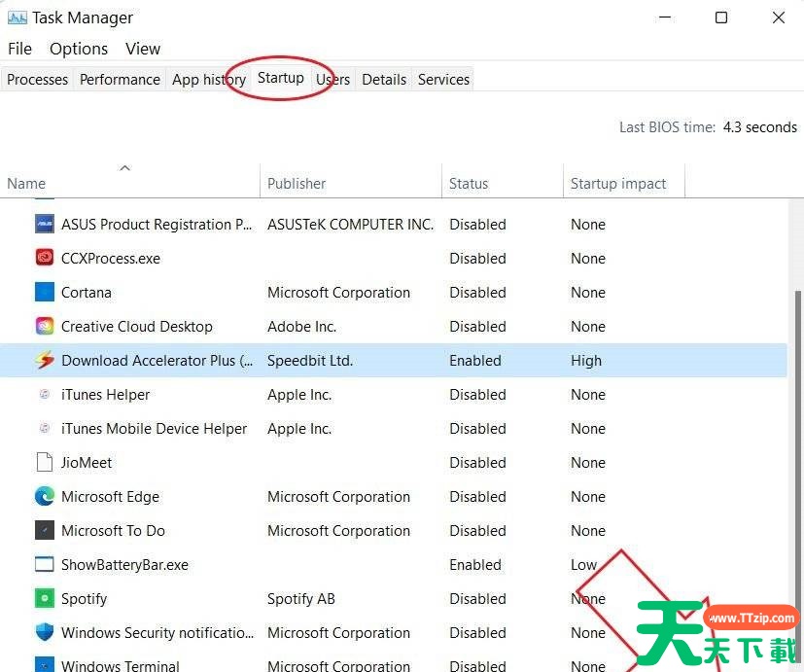
Task: Select the CCXProcess.exe red icon
Action: pyautogui.click(x=45, y=258)
